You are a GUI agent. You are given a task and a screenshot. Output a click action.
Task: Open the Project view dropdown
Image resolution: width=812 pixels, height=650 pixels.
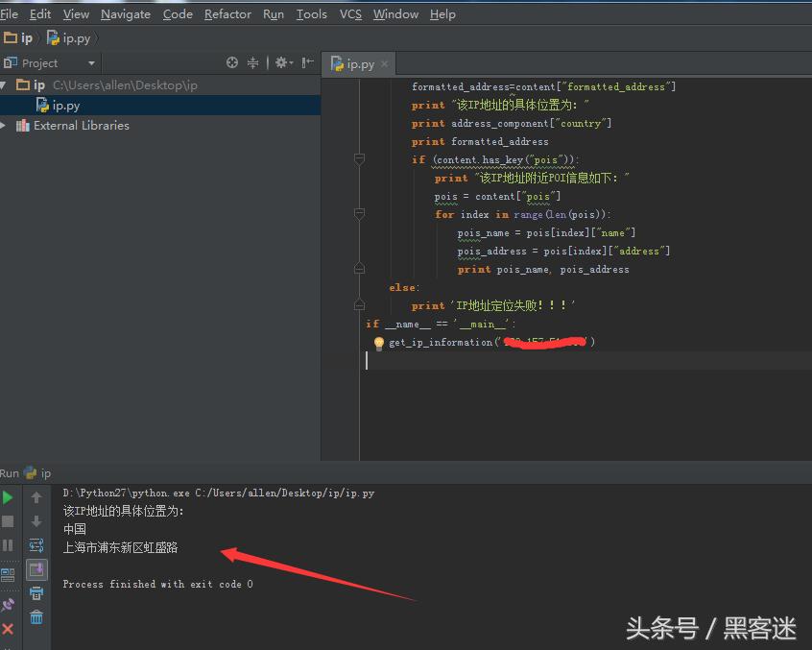91,63
